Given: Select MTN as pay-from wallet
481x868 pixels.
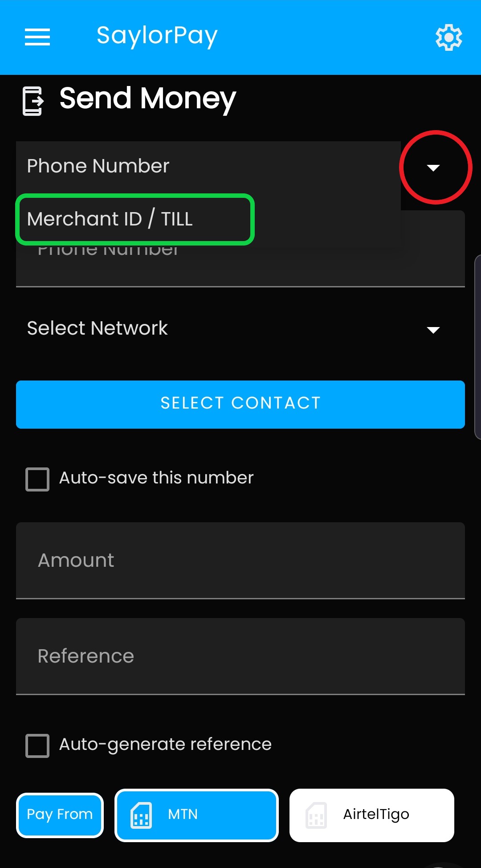Looking at the screenshot, I should 196,815.
